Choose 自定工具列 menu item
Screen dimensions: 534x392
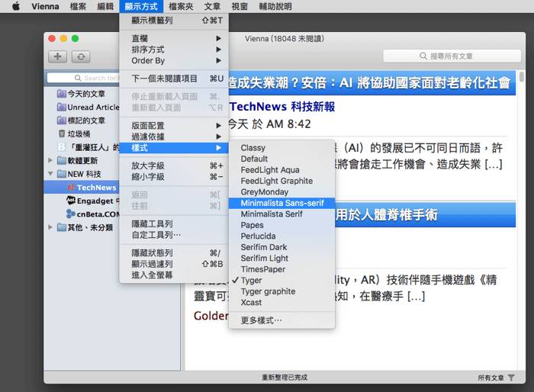(x=174, y=235)
